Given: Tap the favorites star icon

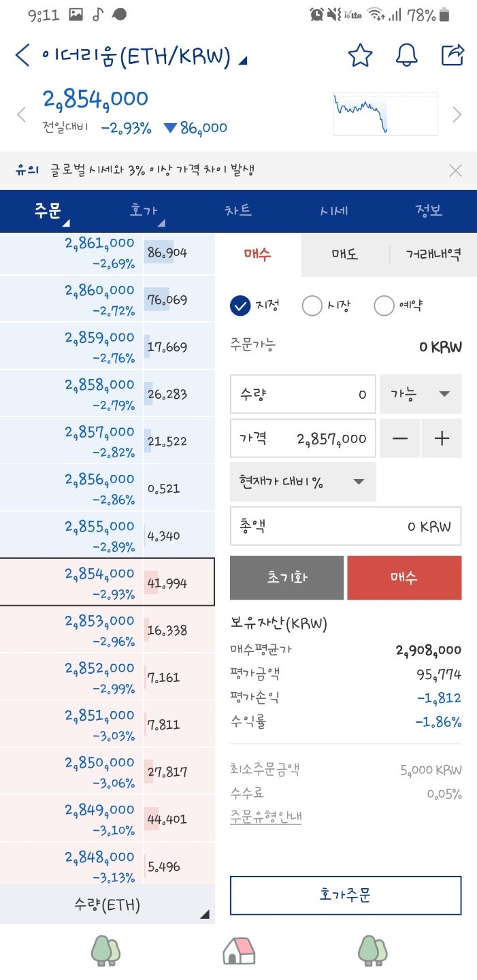Looking at the screenshot, I should [360, 56].
